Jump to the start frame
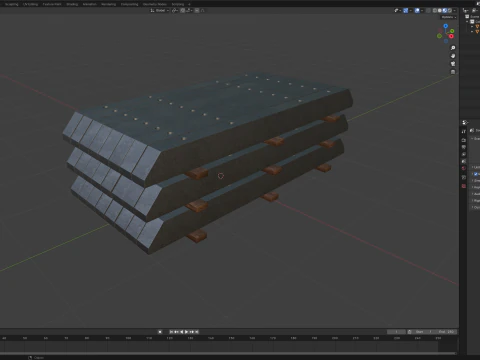The image size is (480, 360). click(171, 332)
